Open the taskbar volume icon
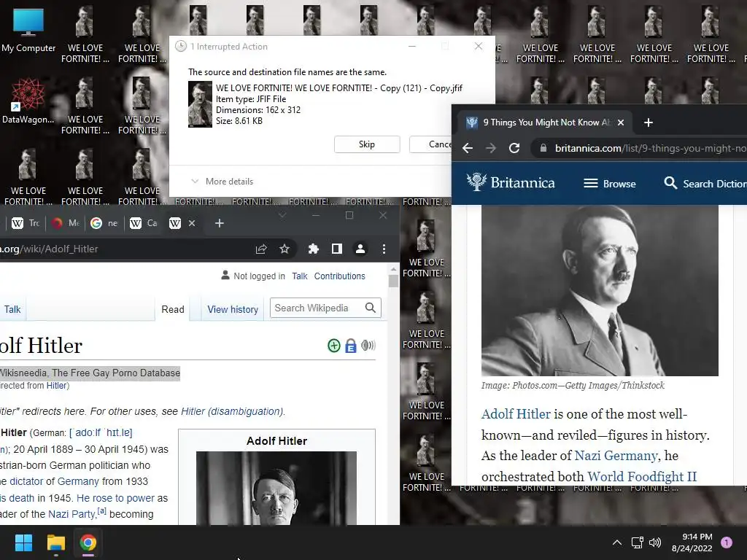The image size is (747, 560). click(x=655, y=542)
